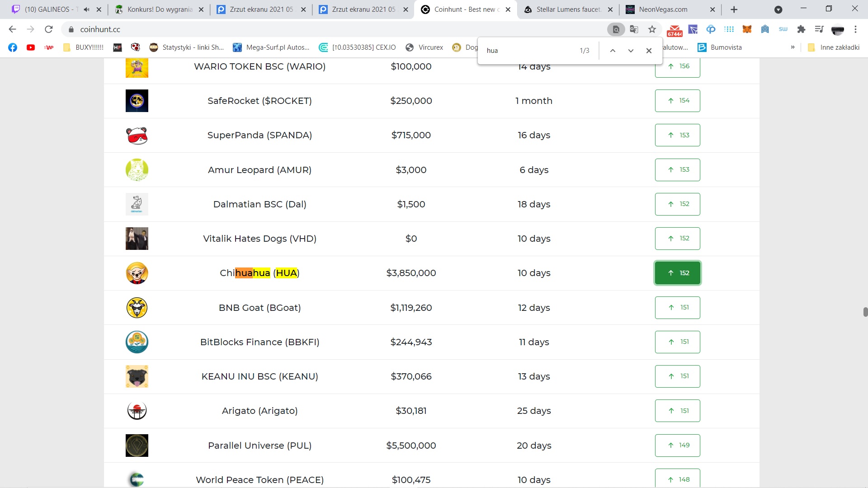
Task: Open the BUXY!!!!!! bookmarks folder
Action: tap(83, 47)
